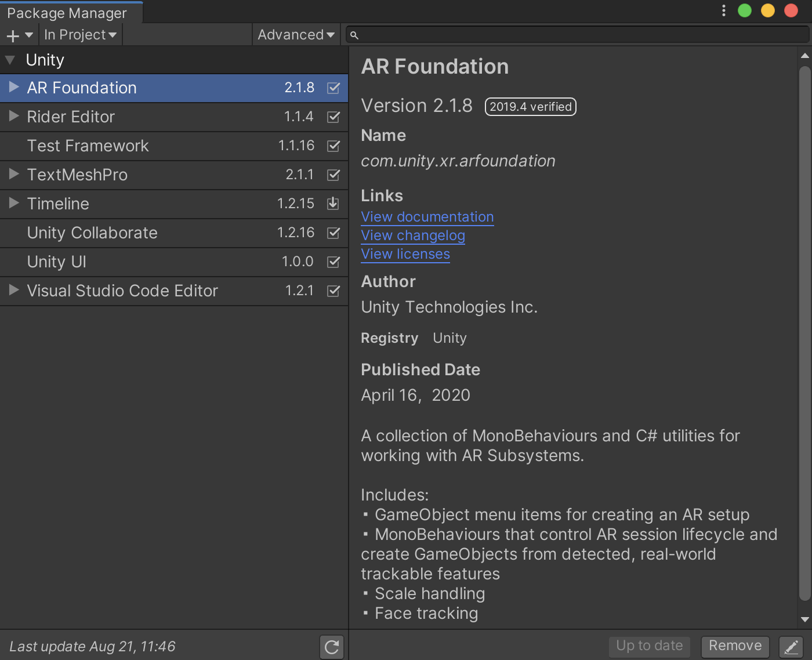Click the refresh package list icon

pyautogui.click(x=332, y=647)
